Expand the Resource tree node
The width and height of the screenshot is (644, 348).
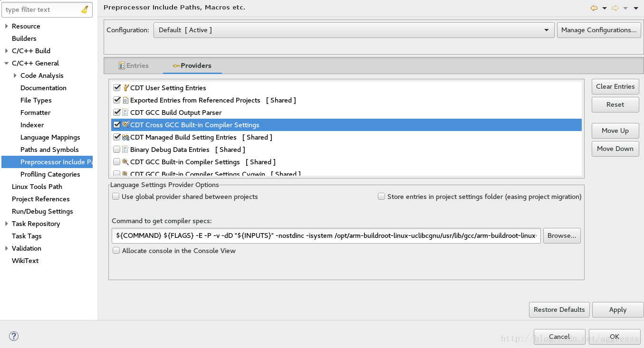[x=6, y=26]
